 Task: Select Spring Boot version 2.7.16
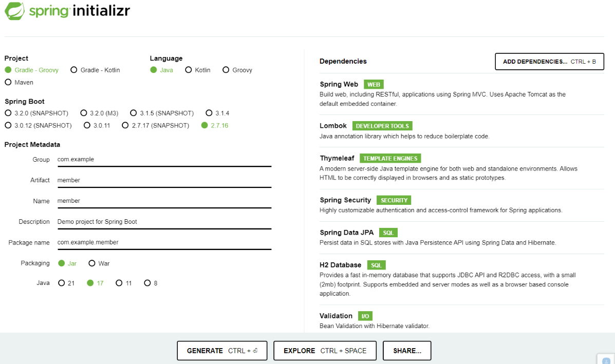[215, 125]
